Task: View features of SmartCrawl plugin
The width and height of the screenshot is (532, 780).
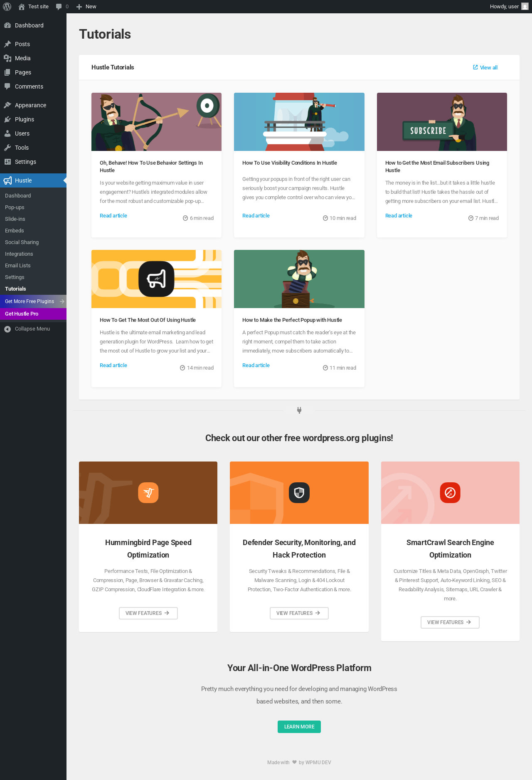Action: (450, 622)
